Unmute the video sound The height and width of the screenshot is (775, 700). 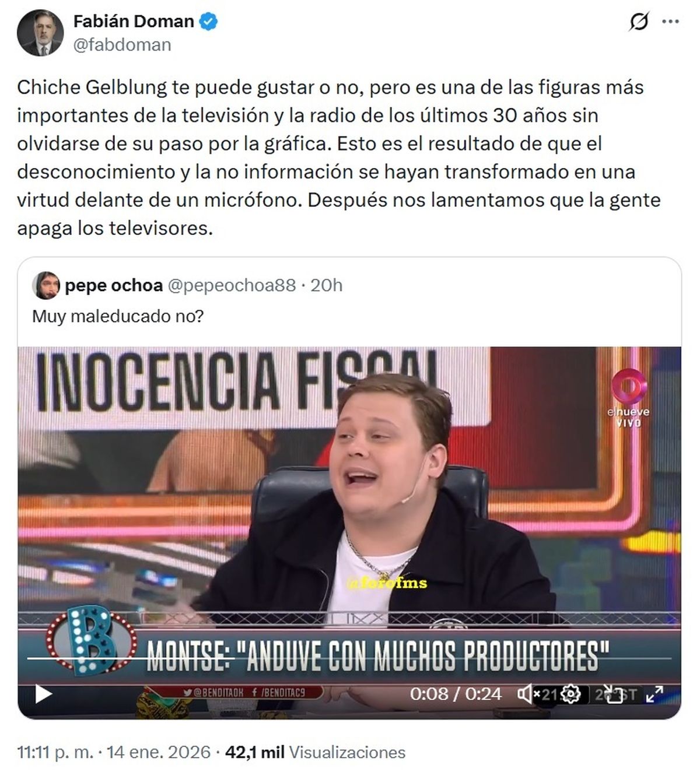click(527, 694)
